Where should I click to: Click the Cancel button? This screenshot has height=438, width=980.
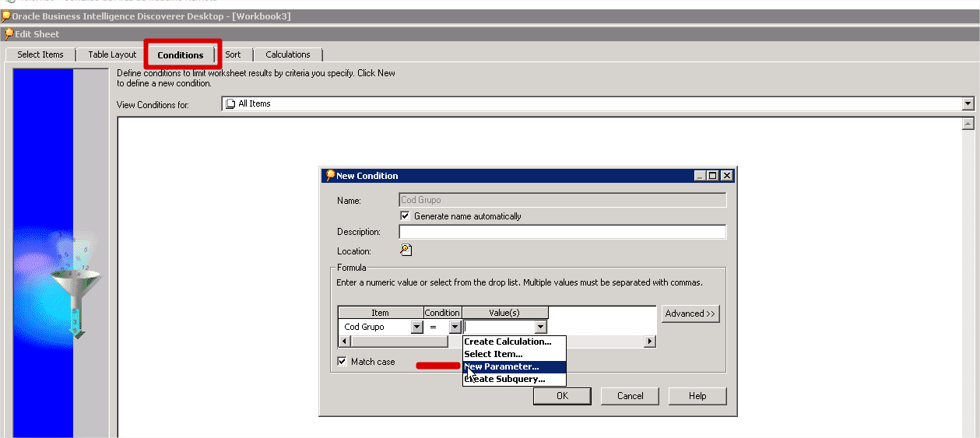(x=630, y=396)
